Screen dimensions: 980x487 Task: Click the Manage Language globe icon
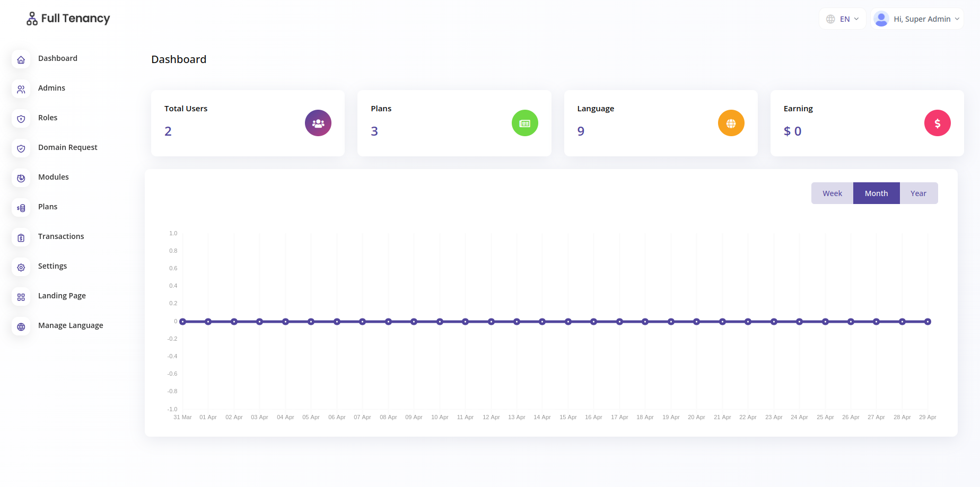tap(21, 326)
